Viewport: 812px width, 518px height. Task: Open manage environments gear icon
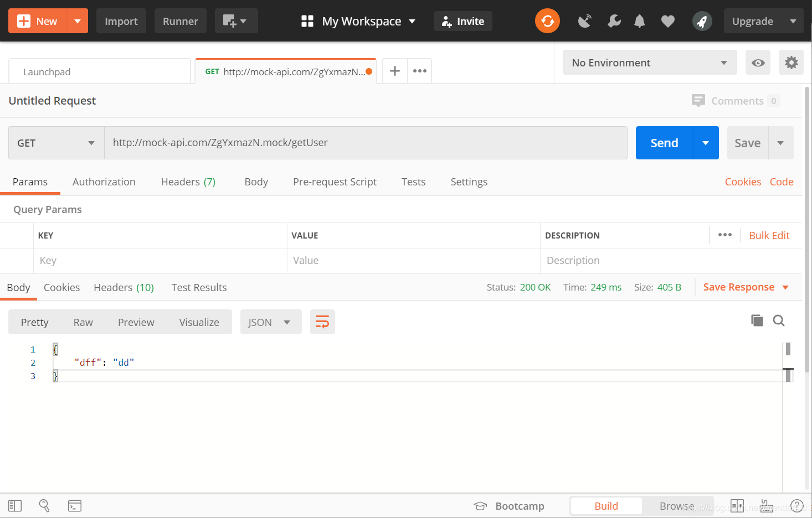pos(792,63)
